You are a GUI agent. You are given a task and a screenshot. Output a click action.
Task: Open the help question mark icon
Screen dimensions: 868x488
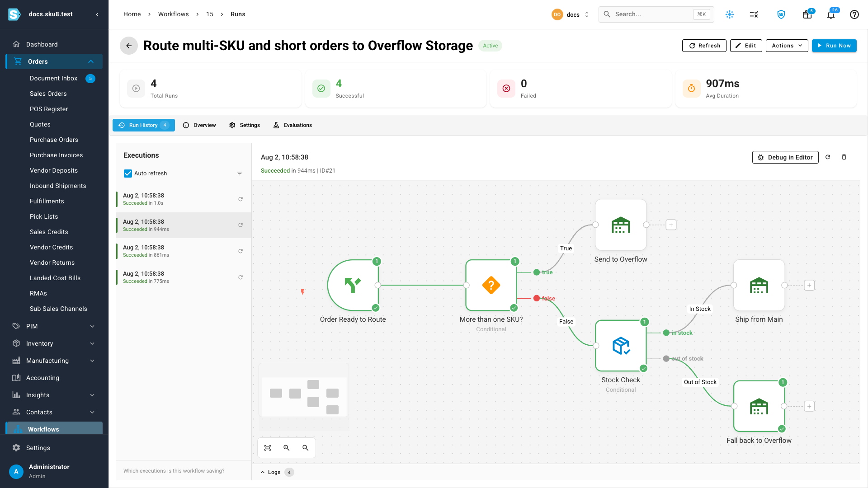tap(854, 14)
